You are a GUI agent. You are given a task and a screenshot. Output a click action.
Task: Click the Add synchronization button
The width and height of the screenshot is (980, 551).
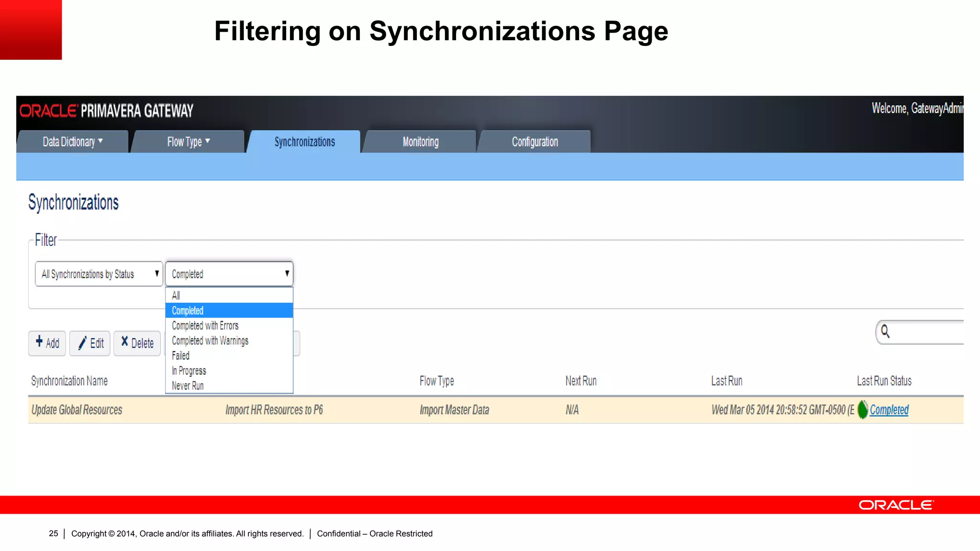tap(47, 343)
